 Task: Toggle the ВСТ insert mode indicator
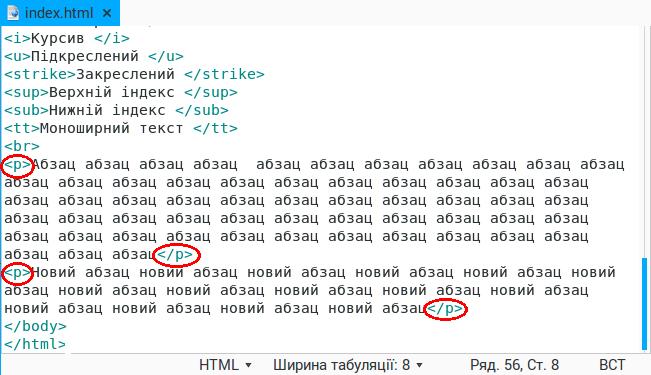tap(612, 365)
